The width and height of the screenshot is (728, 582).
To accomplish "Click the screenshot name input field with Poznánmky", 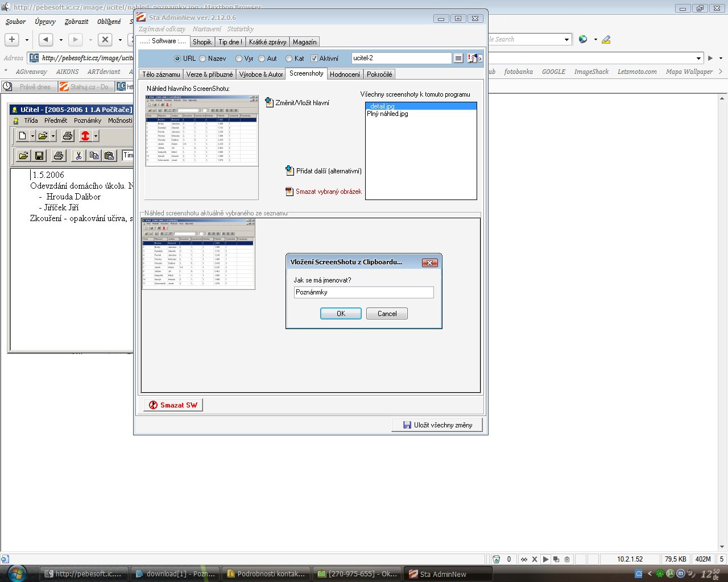I will coord(364,292).
